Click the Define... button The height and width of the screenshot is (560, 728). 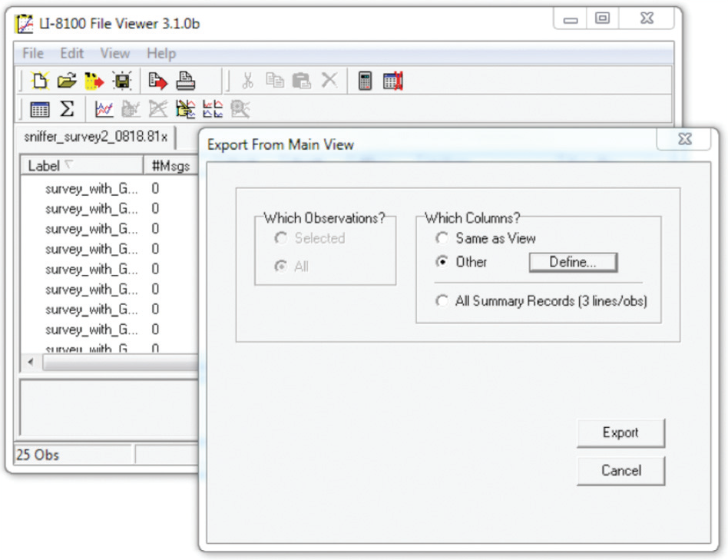tap(573, 263)
